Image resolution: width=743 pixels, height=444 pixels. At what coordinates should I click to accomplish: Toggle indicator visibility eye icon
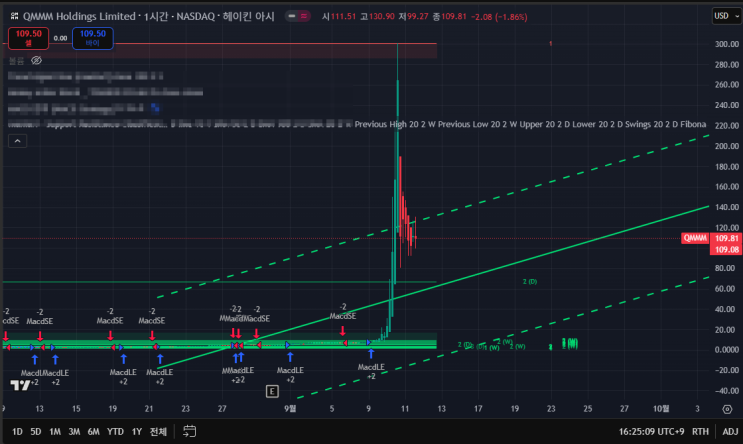[36, 61]
